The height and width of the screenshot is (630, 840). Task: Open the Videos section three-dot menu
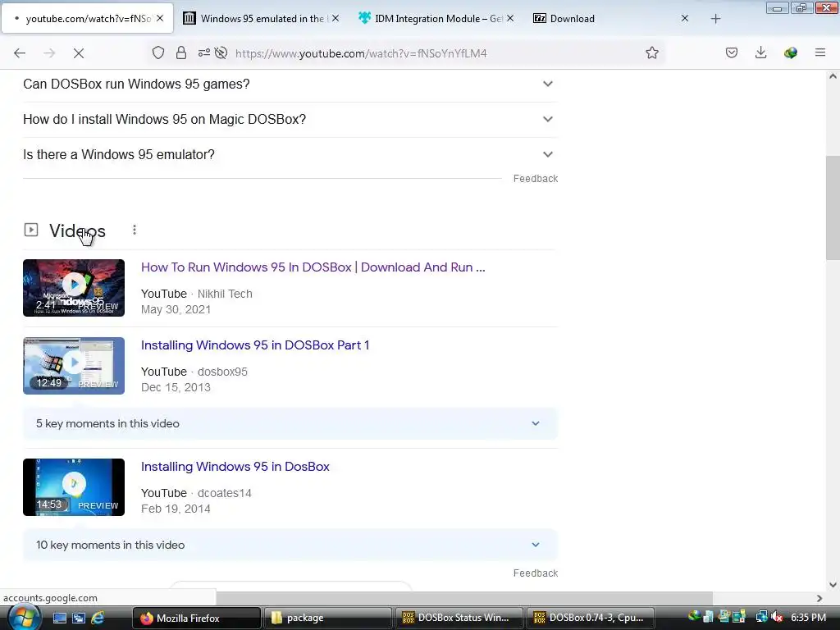(x=135, y=230)
